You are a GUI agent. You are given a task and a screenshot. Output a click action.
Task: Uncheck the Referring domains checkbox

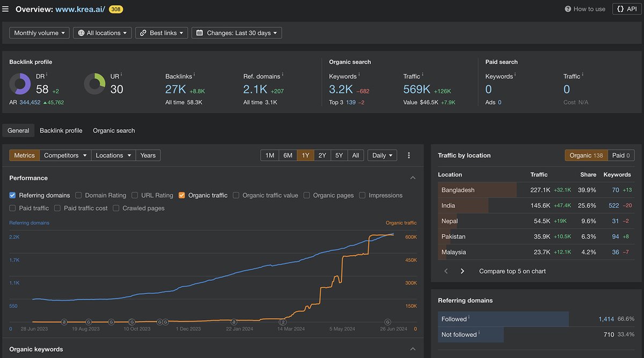tap(12, 196)
